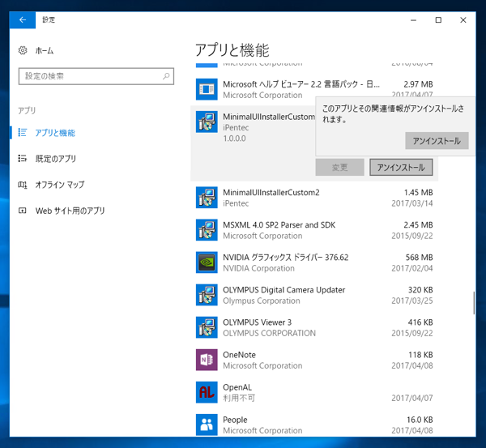
Task: Click the iPentec publisher under MinimalUIInstallerCustom2
Action: pos(236,203)
